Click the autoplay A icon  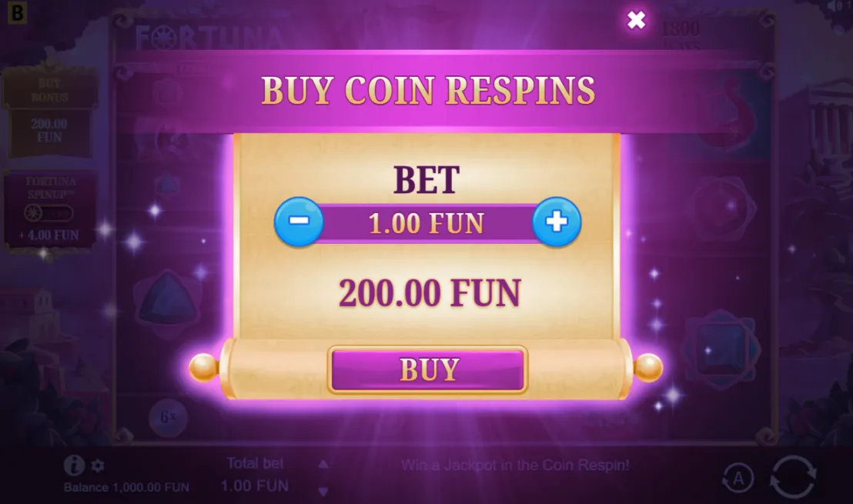tap(738, 479)
